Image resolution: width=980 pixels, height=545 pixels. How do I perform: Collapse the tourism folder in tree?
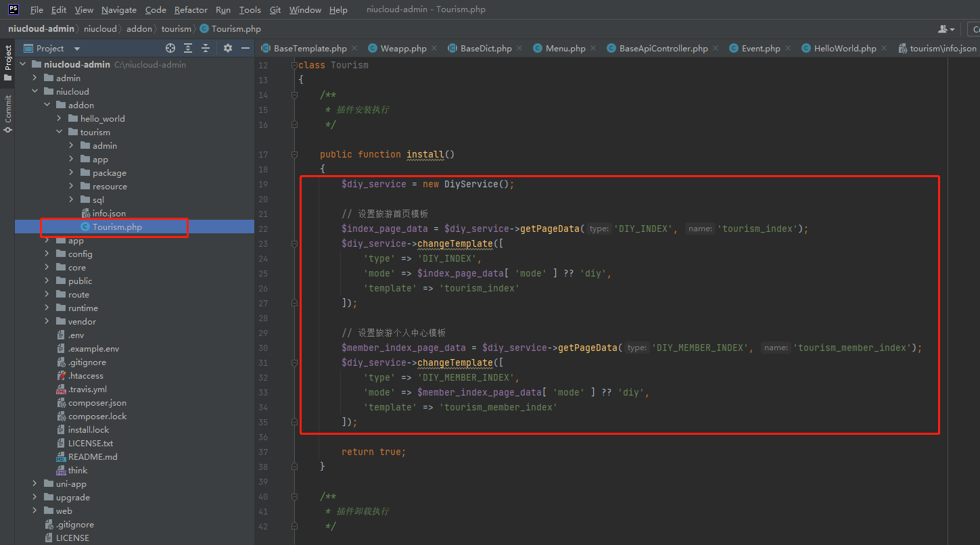[x=60, y=132]
